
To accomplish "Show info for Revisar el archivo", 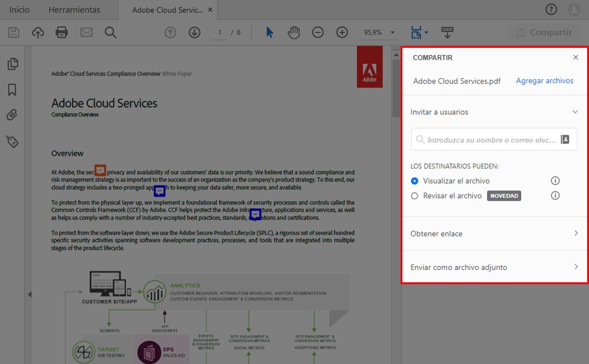I will pyautogui.click(x=555, y=195).
